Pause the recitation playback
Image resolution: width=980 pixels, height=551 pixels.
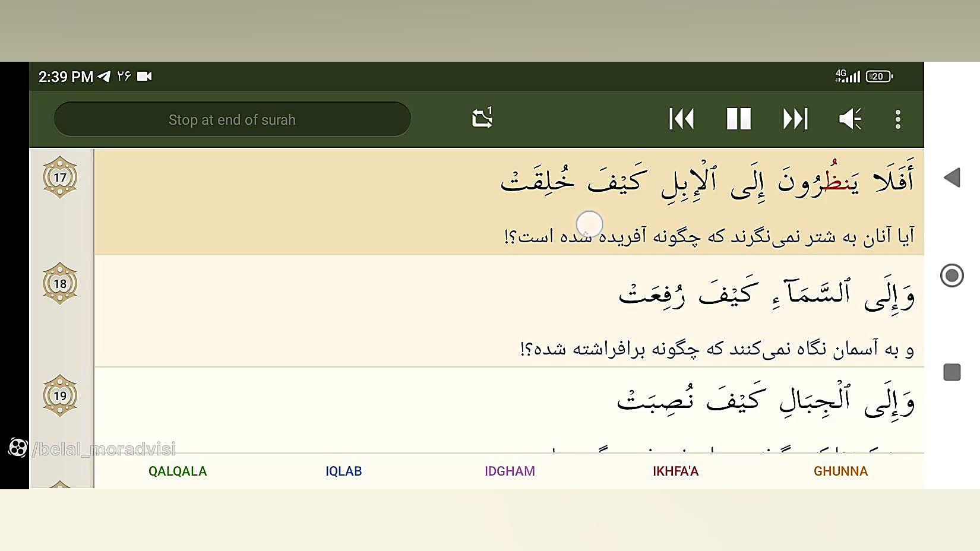point(738,119)
